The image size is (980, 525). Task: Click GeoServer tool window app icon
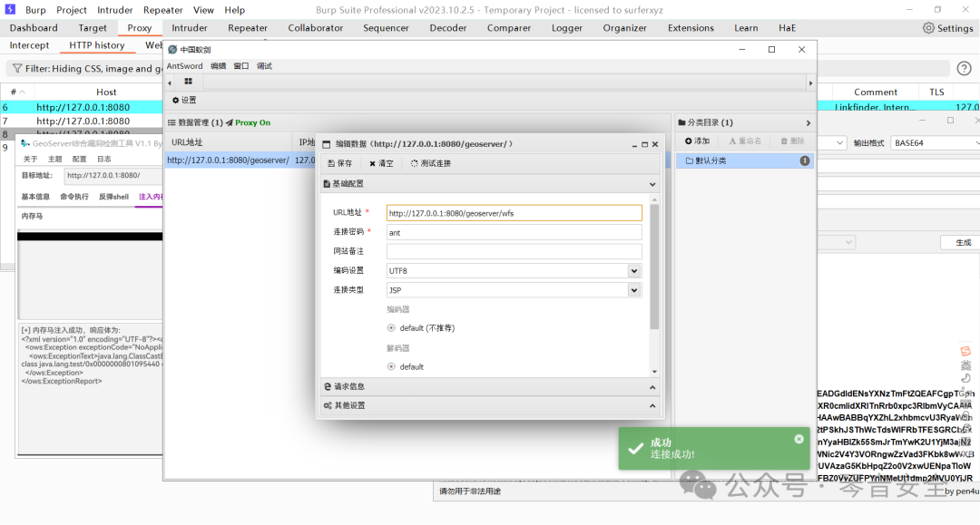(x=25, y=143)
